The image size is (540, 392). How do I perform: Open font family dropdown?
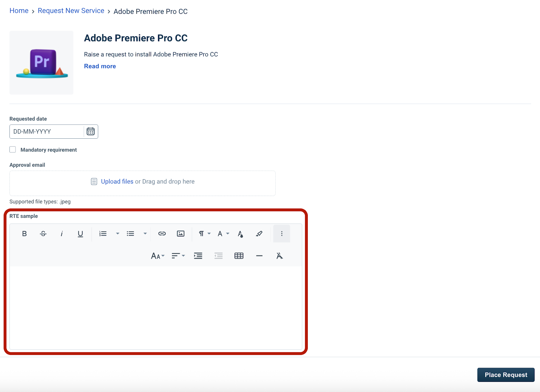[x=223, y=233]
